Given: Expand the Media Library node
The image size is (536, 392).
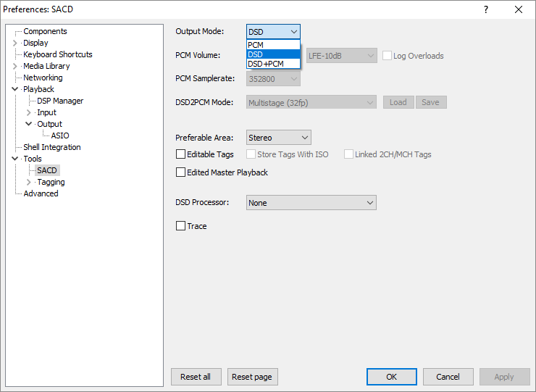Looking at the screenshot, I should coord(15,66).
